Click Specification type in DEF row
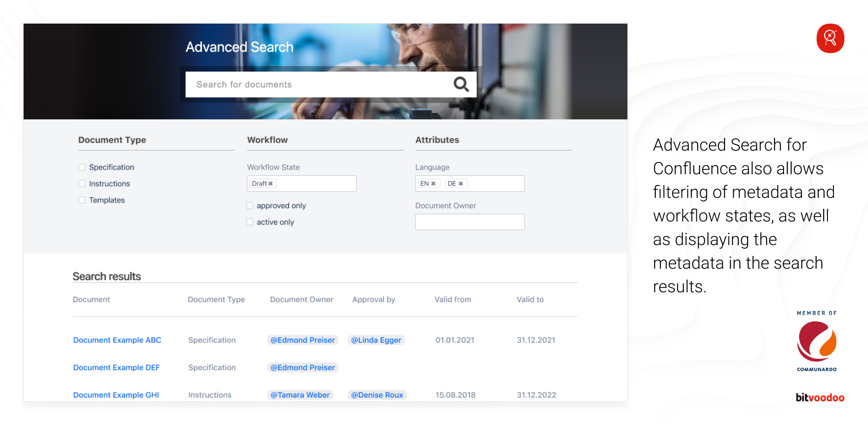Image resolution: width=868 pixels, height=425 pixels. (212, 367)
